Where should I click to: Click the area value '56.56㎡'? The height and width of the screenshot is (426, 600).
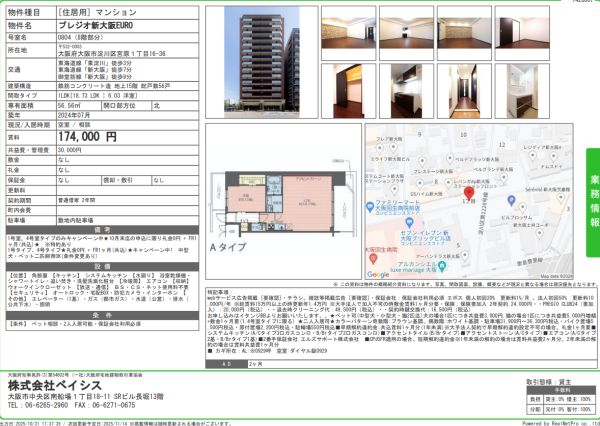(69, 105)
